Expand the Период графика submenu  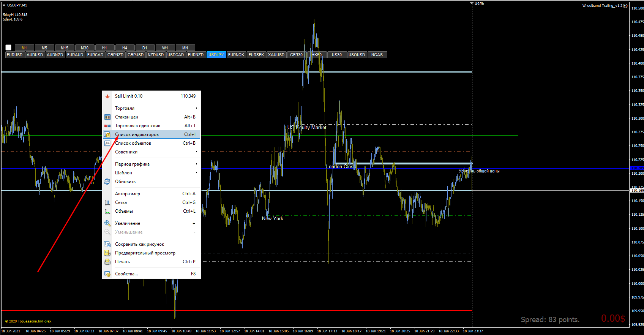pyautogui.click(x=151, y=164)
